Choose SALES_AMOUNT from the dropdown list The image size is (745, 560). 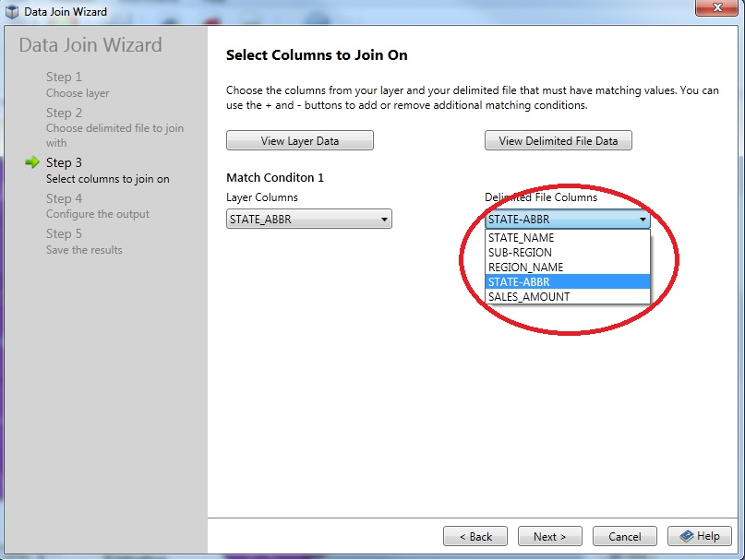tap(528, 297)
